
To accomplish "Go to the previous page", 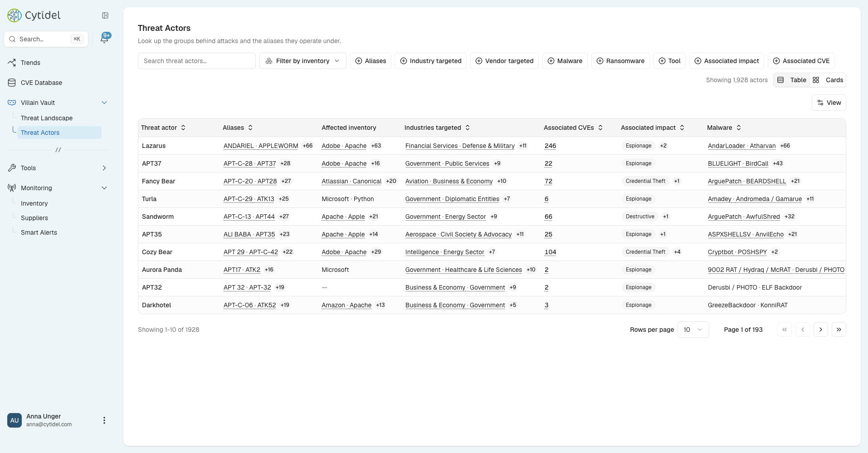I will 803,330.
